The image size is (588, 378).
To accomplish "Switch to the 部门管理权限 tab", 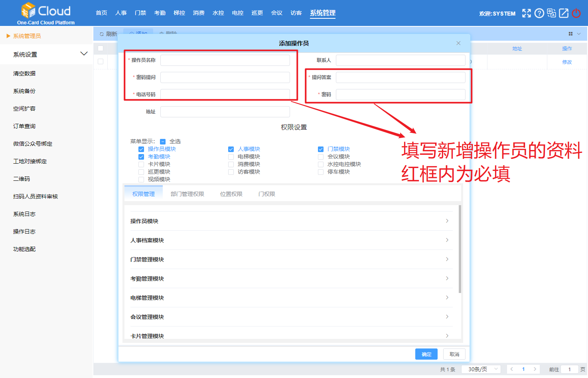I will point(187,194).
